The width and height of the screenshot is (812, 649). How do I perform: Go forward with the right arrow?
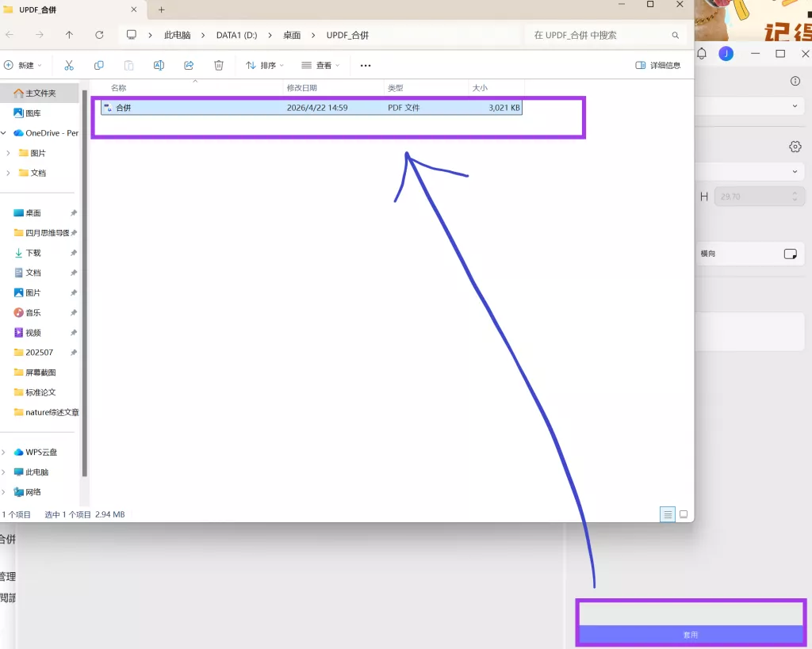[x=40, y=35]
